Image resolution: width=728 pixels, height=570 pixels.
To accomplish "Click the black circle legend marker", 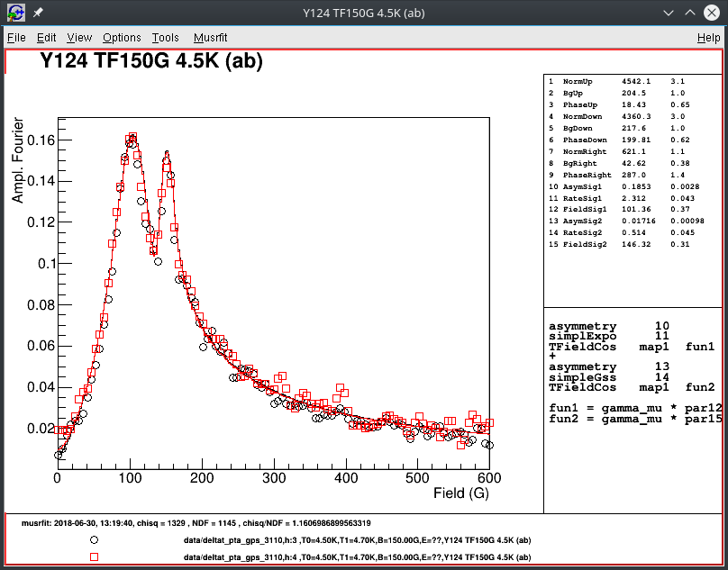I will point(94,540).
